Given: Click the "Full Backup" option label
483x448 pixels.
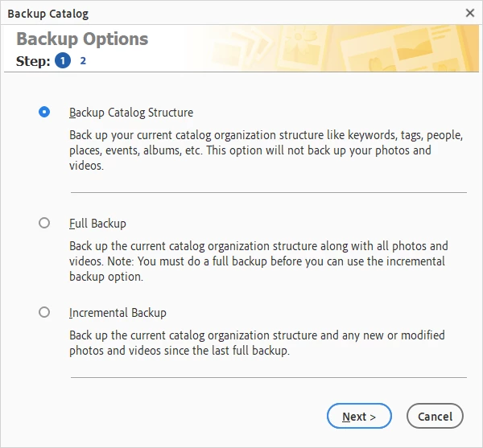Looking at the screenshot, I should click(x=97, y=224).
